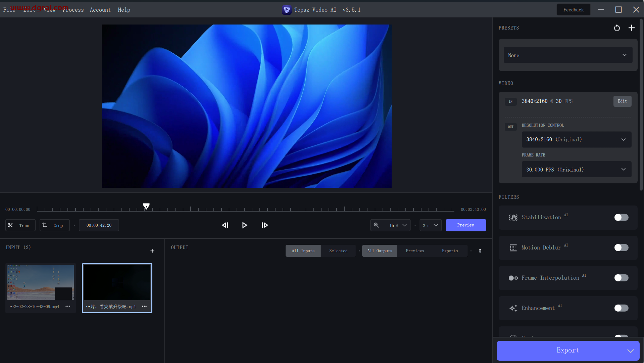Image resolution: width=644 pixels, height=363 pixels.
Task: Select the All Inputs filter tab
Action: 303,251
